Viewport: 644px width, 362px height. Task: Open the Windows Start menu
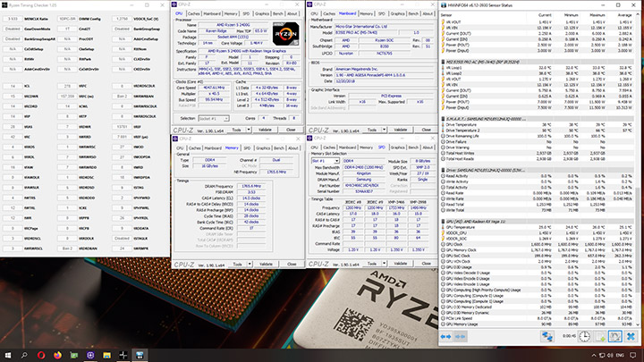pos(8,355)
